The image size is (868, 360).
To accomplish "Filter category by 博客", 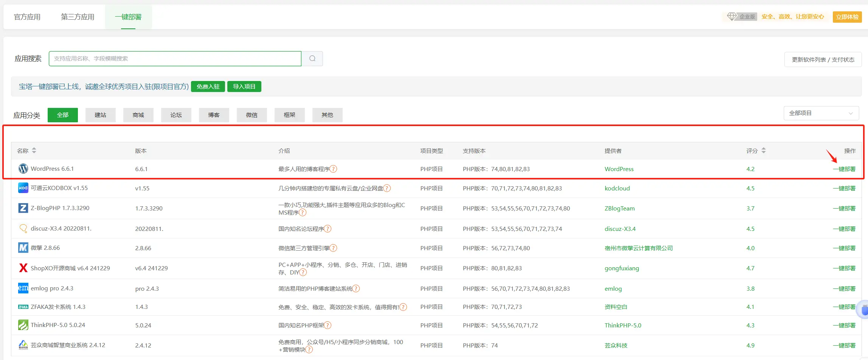I will (x=214, y=115).
